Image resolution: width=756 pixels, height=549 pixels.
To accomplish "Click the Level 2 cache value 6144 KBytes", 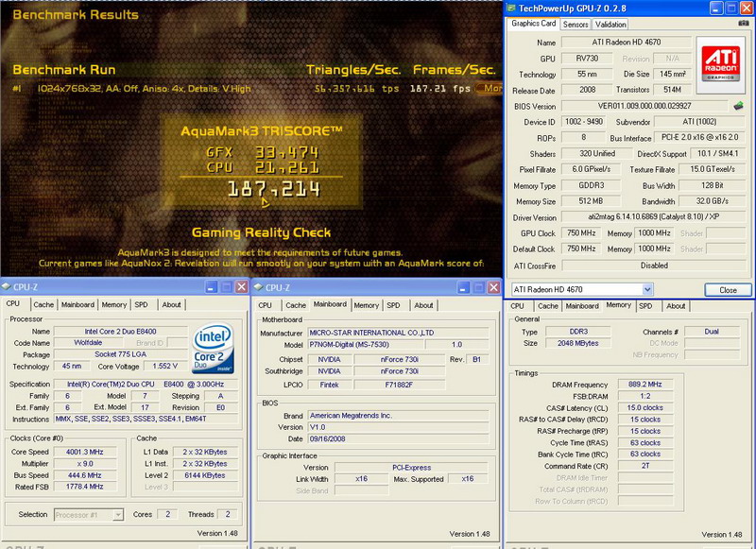I will click(204, 475).
